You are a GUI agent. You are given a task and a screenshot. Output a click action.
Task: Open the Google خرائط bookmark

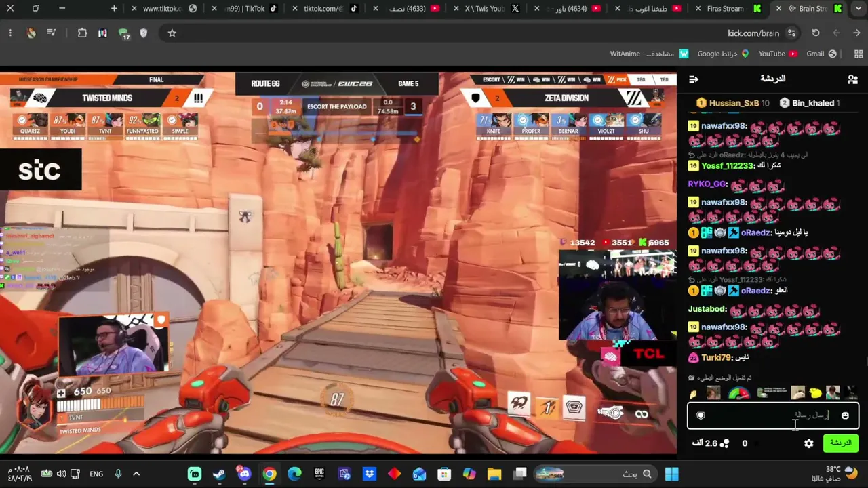[723, 54]
